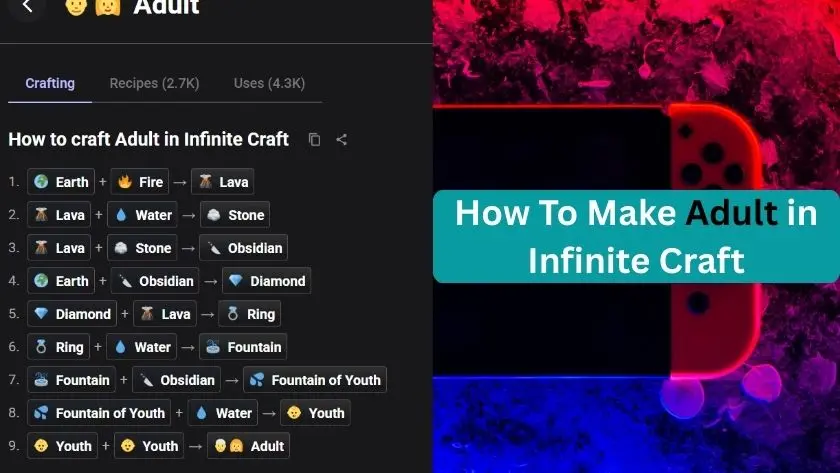
Task: Click Diamond ingredient in step 5
Action: point(72,314)
